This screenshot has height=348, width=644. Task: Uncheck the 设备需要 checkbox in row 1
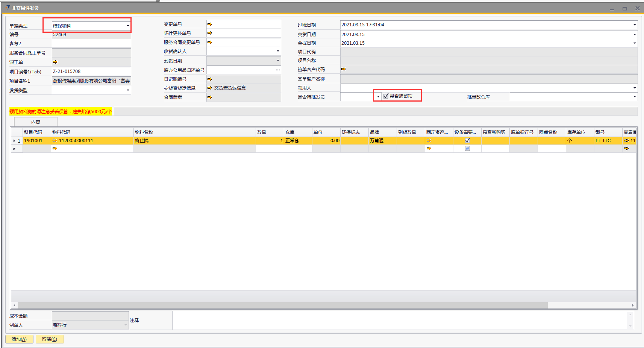[467, 140]
